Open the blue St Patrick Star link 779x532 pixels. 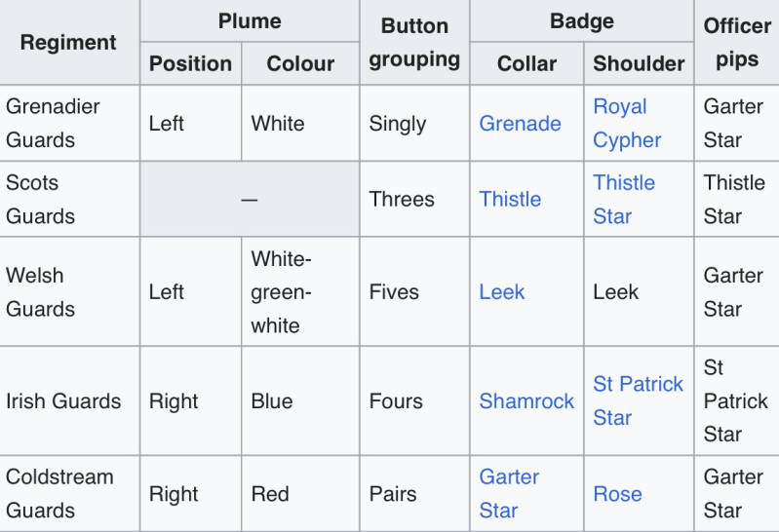pyautogui.click(x=638, y=400)
